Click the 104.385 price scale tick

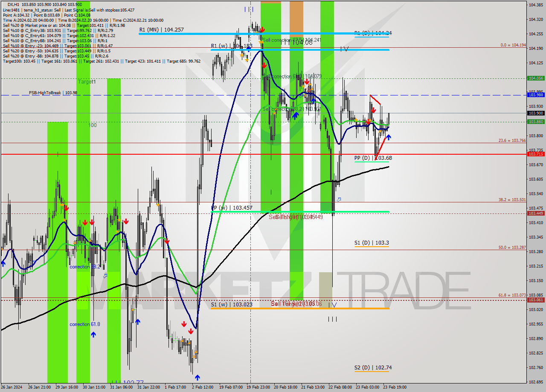pyautogui.click(x=535, y=5)
